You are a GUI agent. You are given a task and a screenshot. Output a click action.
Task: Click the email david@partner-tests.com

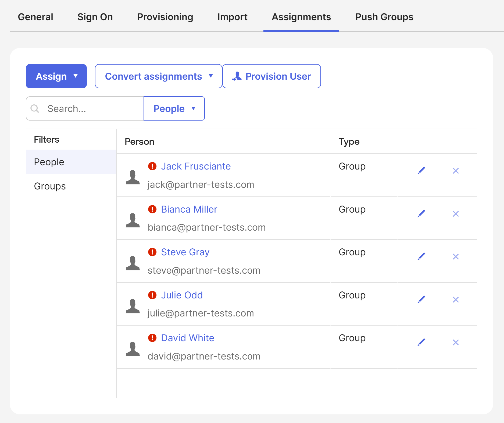point(204,356)
